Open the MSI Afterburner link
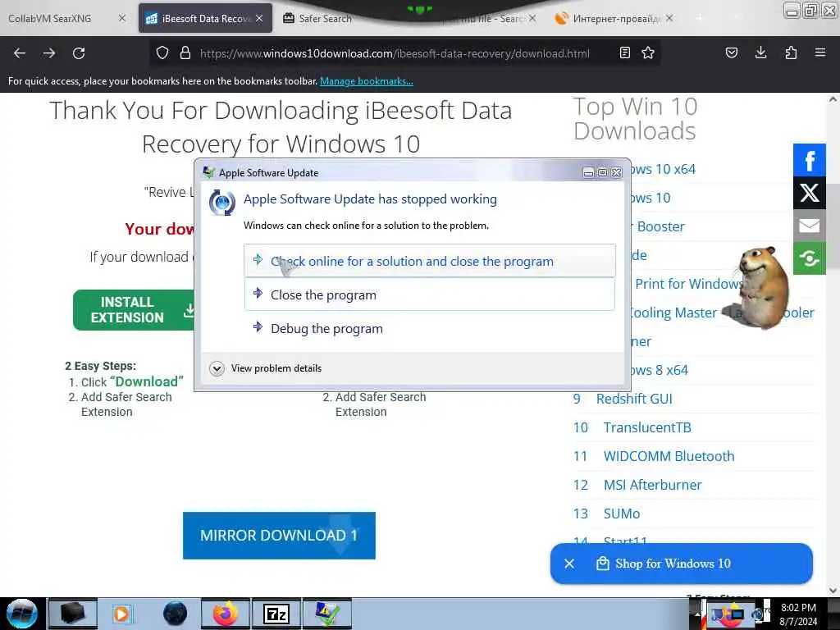The height and width of the screenshot is (630, 840). click(652, 485)
